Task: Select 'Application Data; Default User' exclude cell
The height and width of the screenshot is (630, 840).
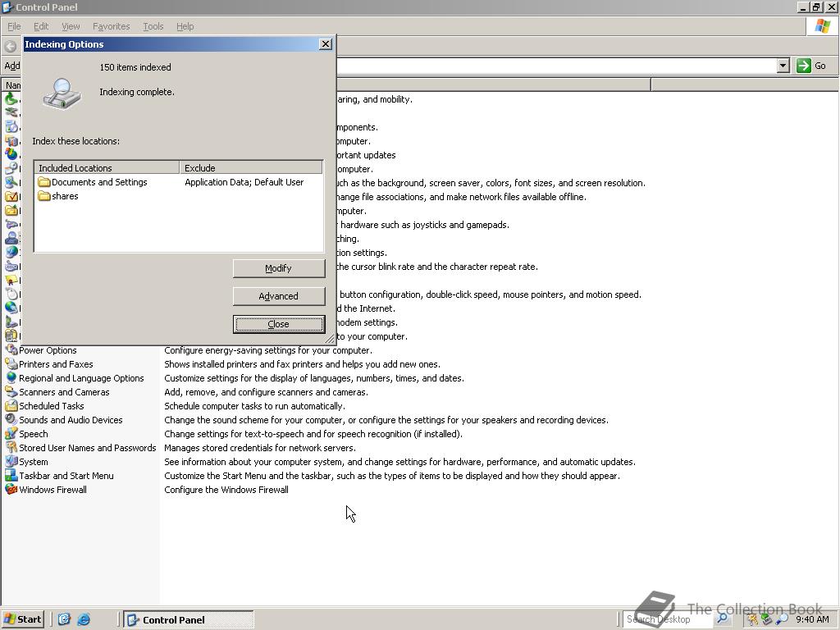Action: (x=244, y=182)
